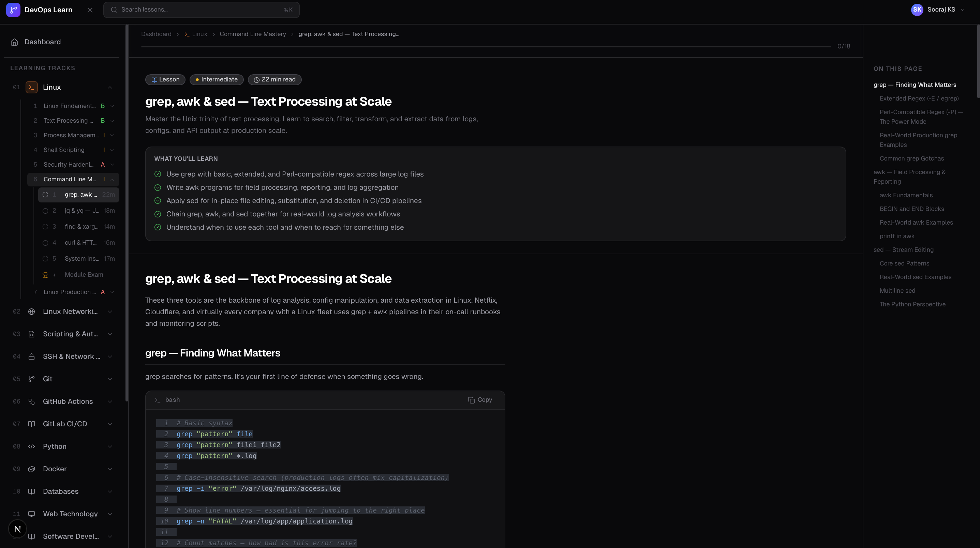This screenshot has width=980, height=548.
Task: Copy the bash code block
Action: [480, 400]
